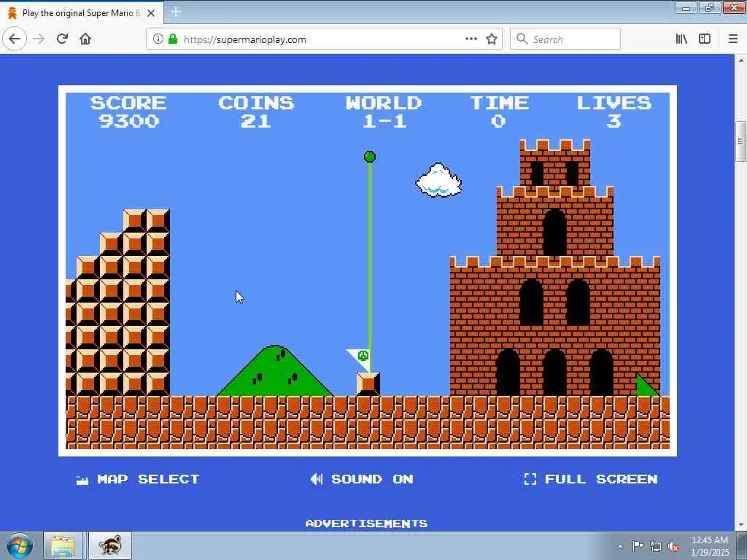Click the WORLD 1-1 indicator
The width and height of the screenshot is (747, 560).
pyautogui.click(x=384, y=112)
